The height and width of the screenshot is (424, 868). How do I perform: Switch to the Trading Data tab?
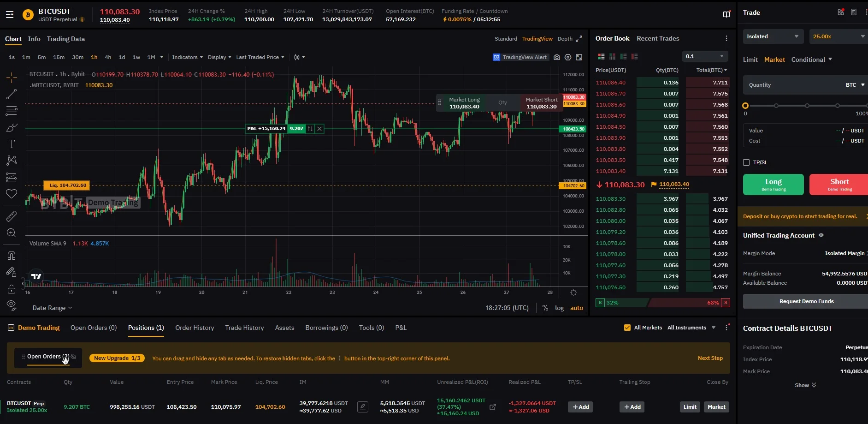pyautogui.click(x=66, y=39)
